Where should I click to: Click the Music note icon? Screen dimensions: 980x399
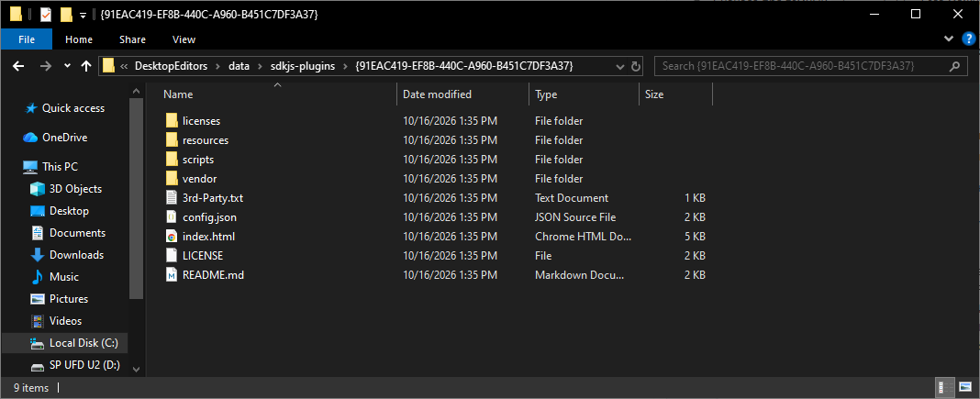39,277
